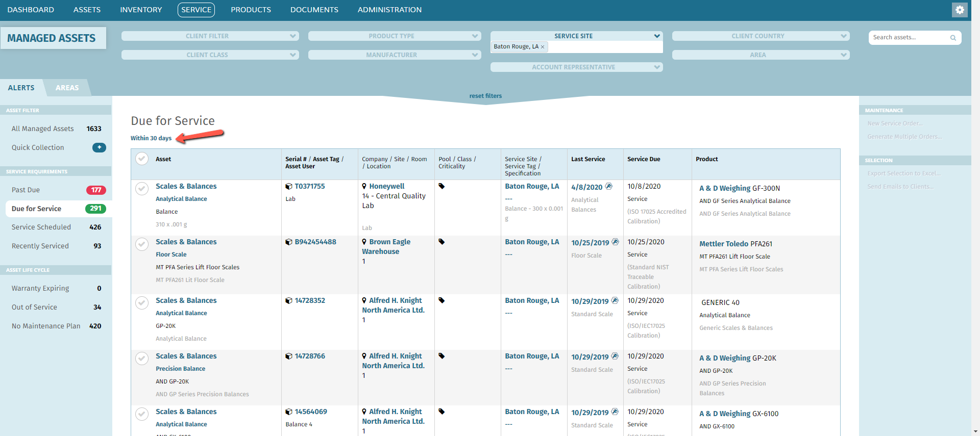
Task: Open the Assets menu
Action: (87, 10)
